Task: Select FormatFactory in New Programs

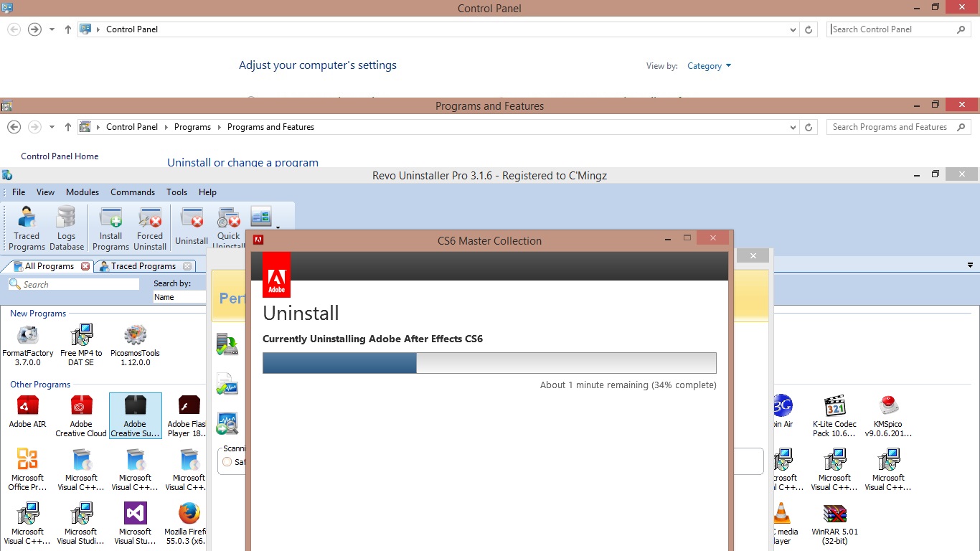Action: pos(28,343)
